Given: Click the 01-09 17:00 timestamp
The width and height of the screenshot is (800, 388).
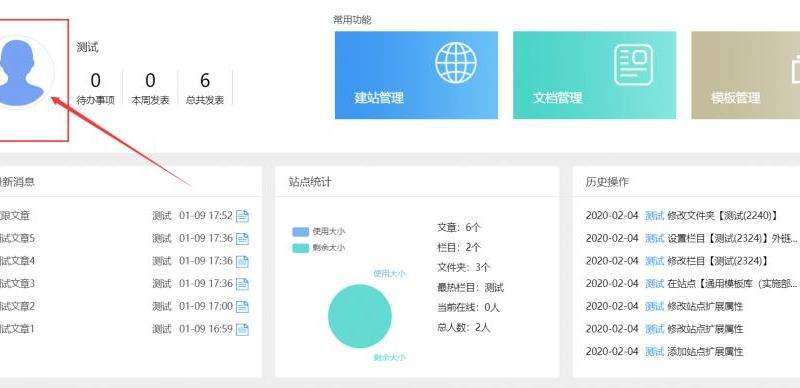Looking at the screenshot, I should click(x=206, y=306).
